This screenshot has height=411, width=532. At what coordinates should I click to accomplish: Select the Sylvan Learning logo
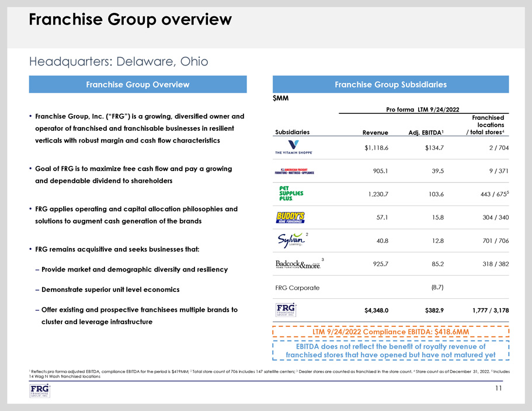tap(289, 241)
